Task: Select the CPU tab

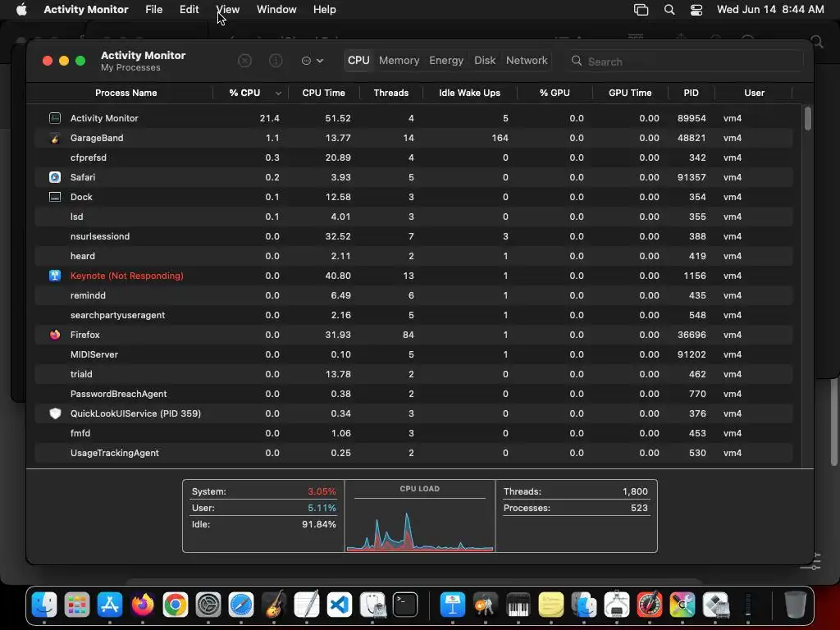Action: 358,61
